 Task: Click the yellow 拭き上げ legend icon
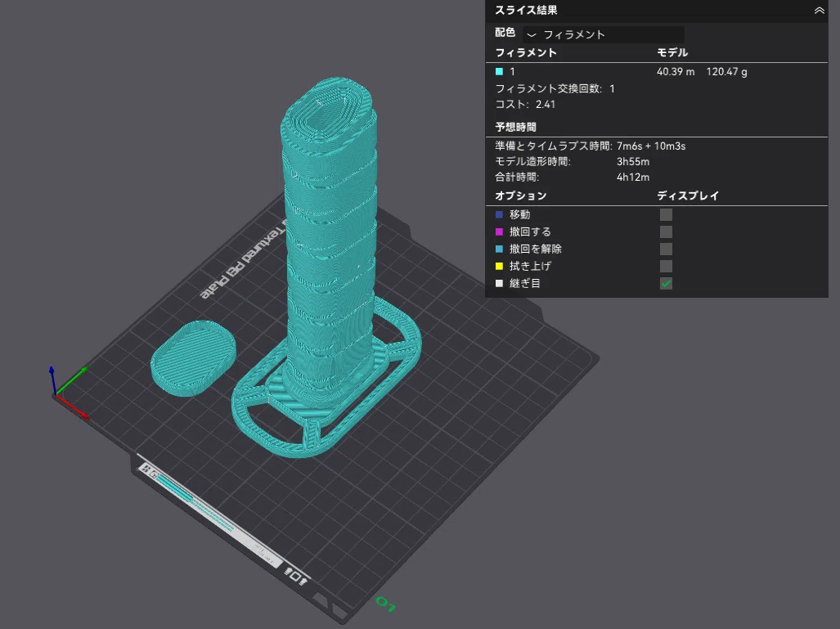(499, 267)
